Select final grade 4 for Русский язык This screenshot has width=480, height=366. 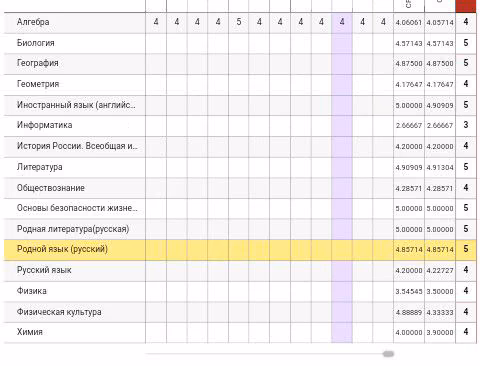click(466, 270)
